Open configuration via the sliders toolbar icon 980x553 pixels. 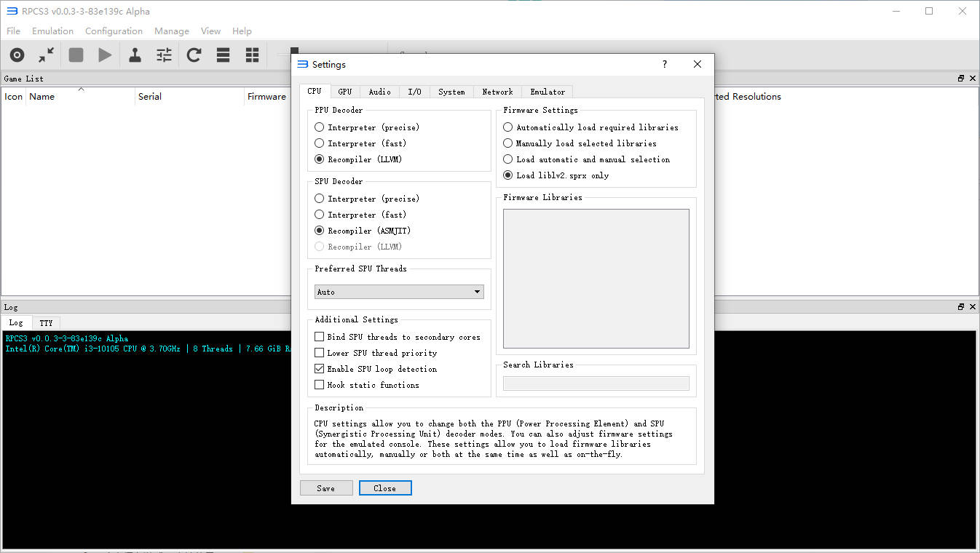tap(165, 55)
